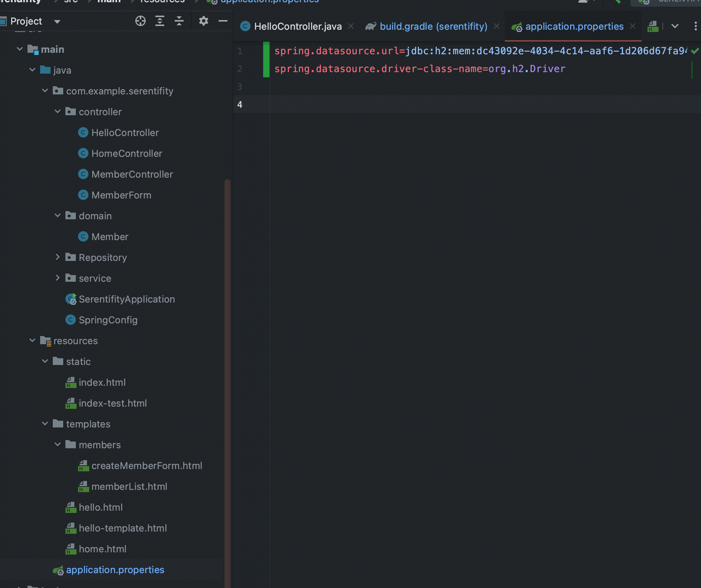This screenshot has width=701, height=588.
Task: Select MemberForm class in tree
Action: [x=121, y=195]
